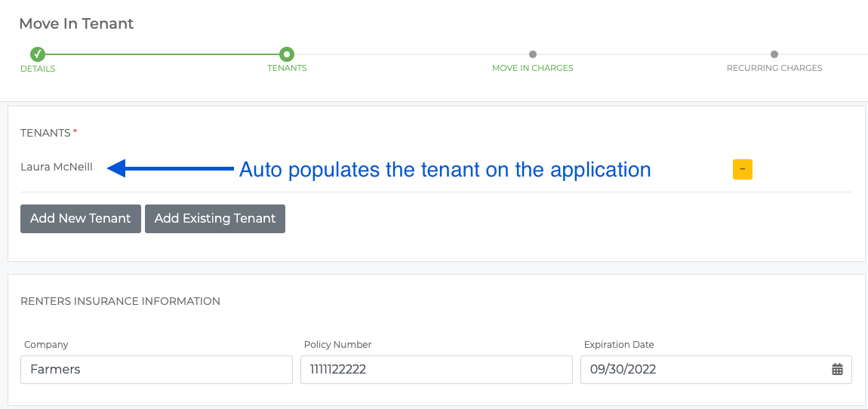Focus the Company field containing Farmers
Screen dimensions: 868x409
coord(156,370)
